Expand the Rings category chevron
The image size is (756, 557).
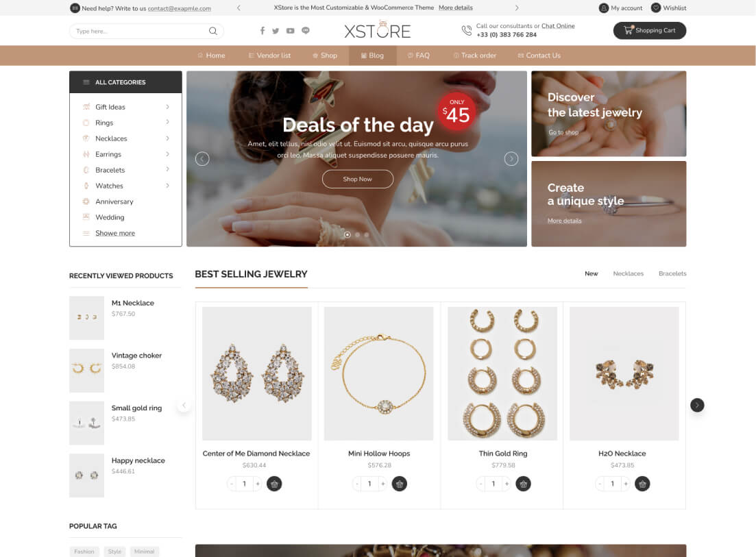click(x=167, y=123)
